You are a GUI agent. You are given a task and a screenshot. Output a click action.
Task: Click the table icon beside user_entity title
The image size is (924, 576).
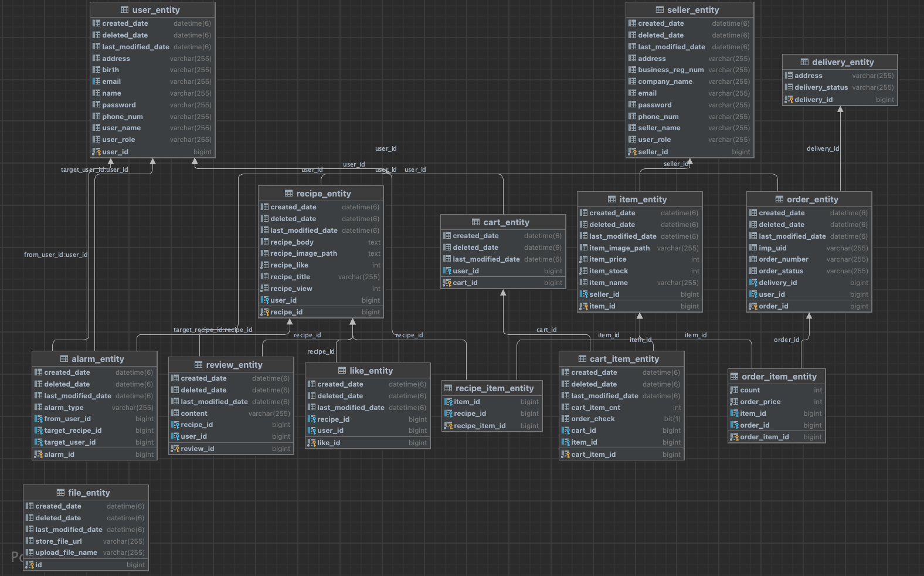point(124,10)
